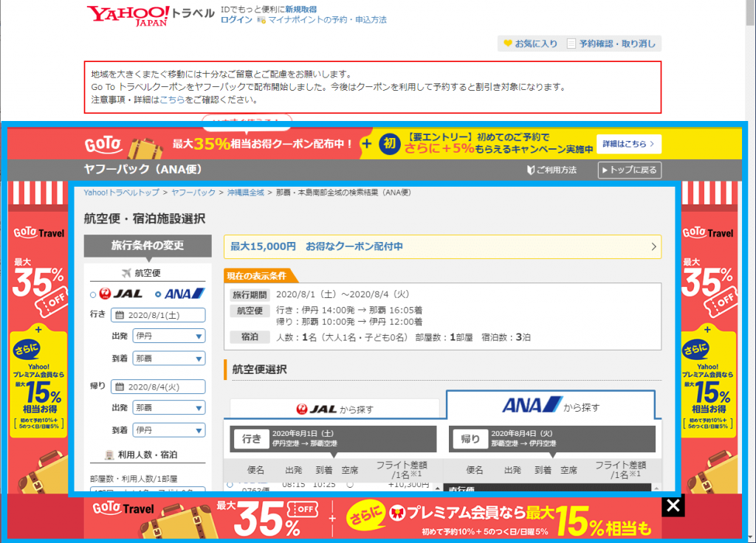Close the bottom GoTo Travel banner
This screenshot has width=756, height=543.
(673, 505)
